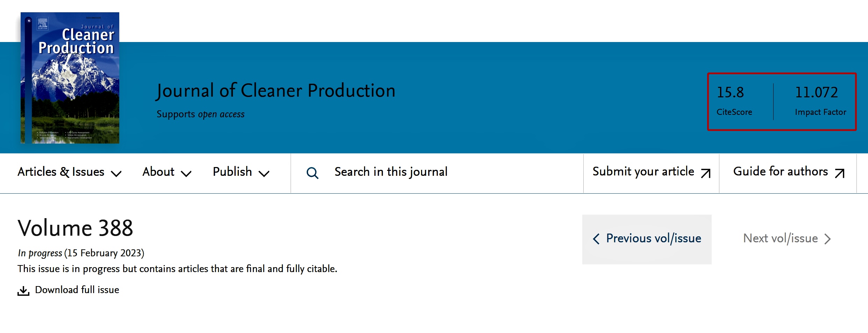
Task: Click the arrow icon next to Submit your article
Action: [706, 173]
